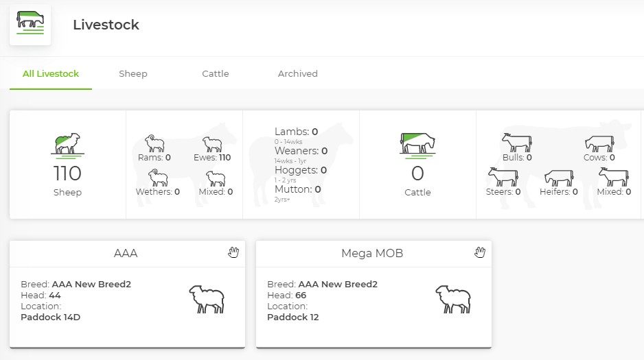Open the Archived tab
This screenshot has height=360, width=644.
pos(297,74)
